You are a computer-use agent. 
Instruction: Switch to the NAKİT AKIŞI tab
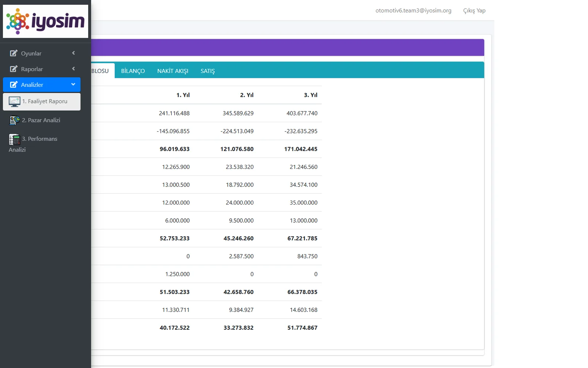point(173,71)
